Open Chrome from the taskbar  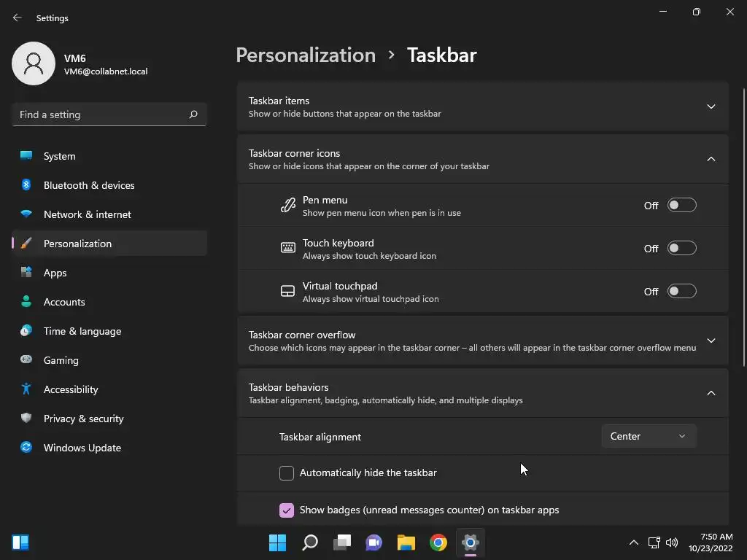(438, 542)
